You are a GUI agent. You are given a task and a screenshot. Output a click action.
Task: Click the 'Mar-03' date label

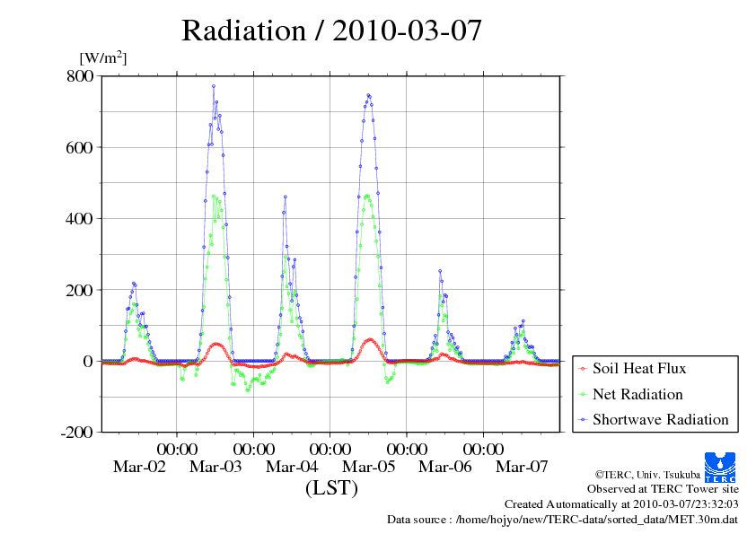[x=215, y=467]
